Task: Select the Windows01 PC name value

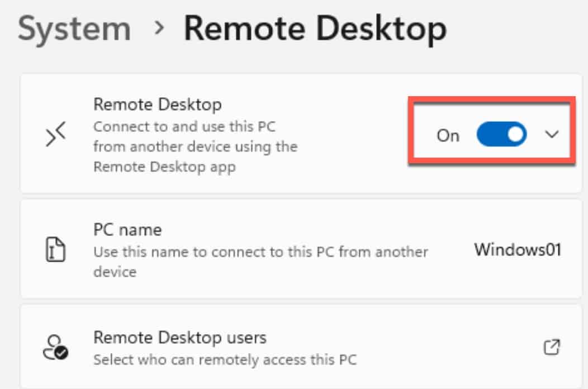Action: click(x=518, y=249)
